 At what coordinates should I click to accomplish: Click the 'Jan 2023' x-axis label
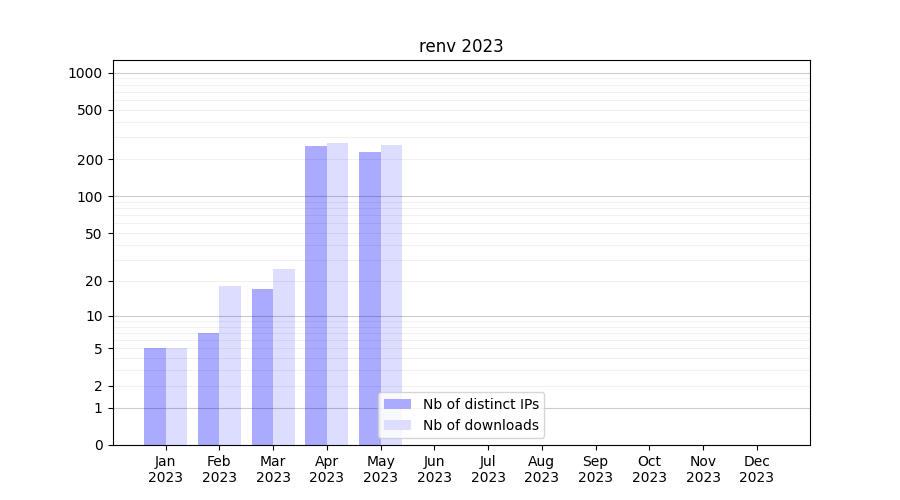166,469
